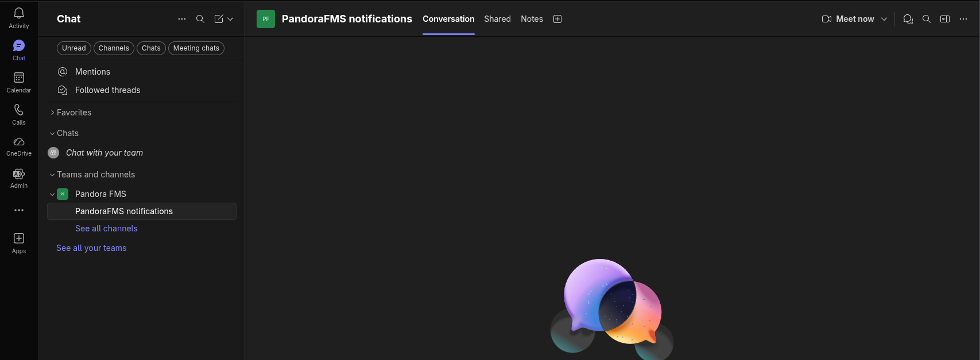Add a tab with the plus icon
Viewport: 980px width, 360px height.
click(x=557, y=19)
